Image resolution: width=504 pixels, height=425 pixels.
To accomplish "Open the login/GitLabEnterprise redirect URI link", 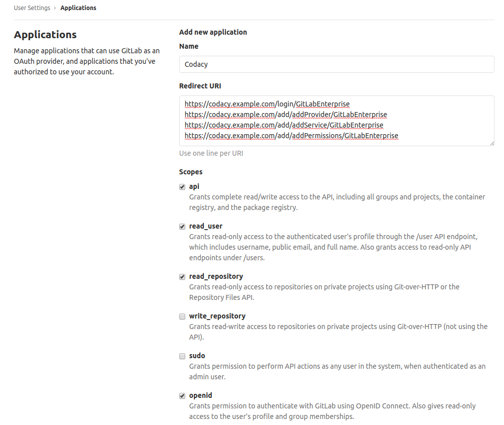I will pyautogui.click(x=267, y=104).
